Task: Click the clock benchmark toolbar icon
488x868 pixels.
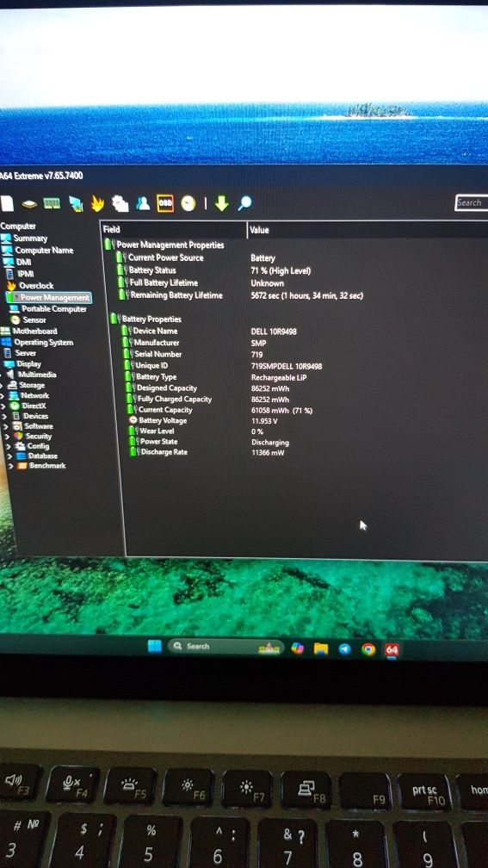Action: pos(188,203)
